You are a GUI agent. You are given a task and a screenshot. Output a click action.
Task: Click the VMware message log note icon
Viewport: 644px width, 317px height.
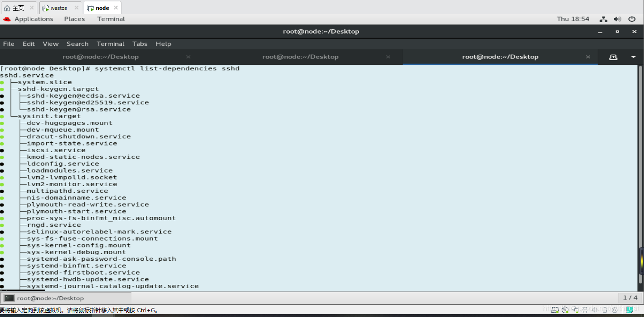pyautogui.click(x=630, y=310)
